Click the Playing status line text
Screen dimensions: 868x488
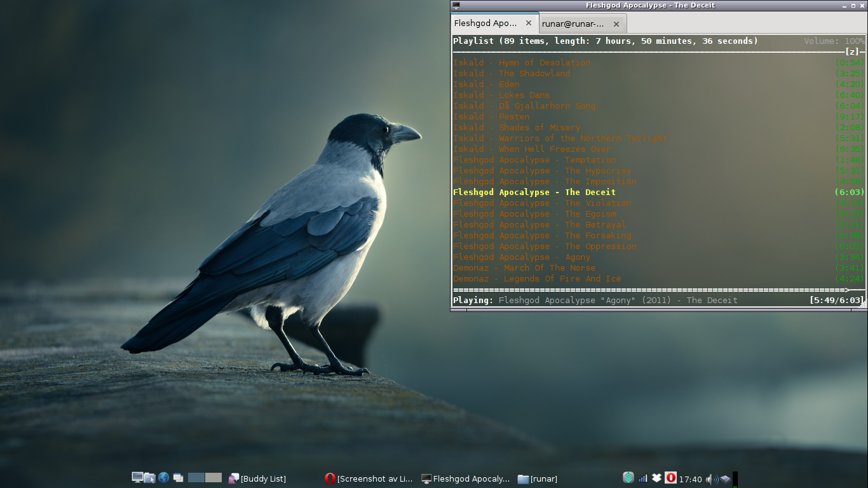pos(595,300)
